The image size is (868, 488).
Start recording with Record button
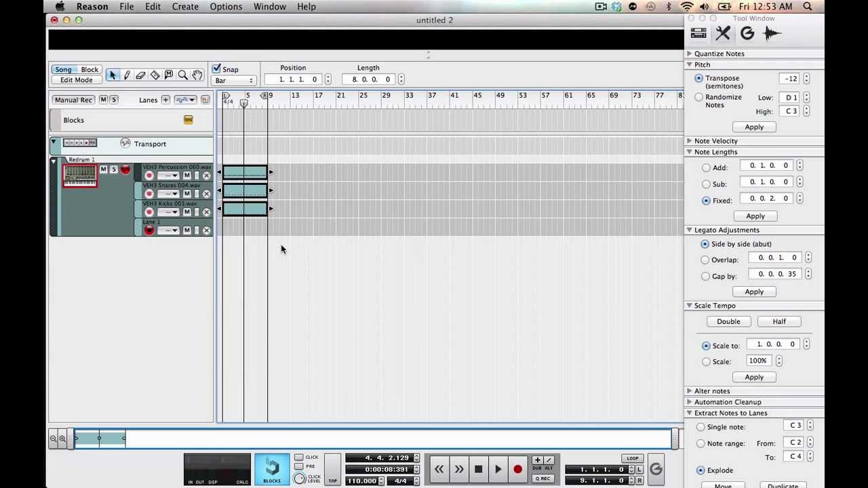pos(517,469)
